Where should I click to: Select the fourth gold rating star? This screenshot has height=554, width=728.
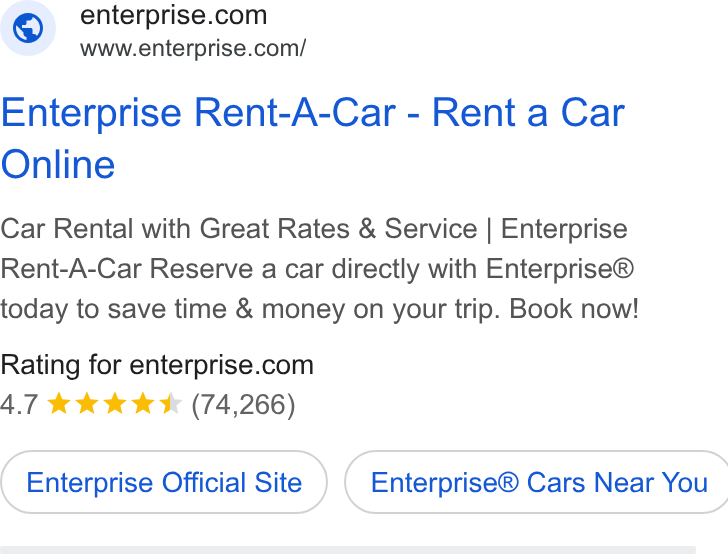[x=143, y=403]
